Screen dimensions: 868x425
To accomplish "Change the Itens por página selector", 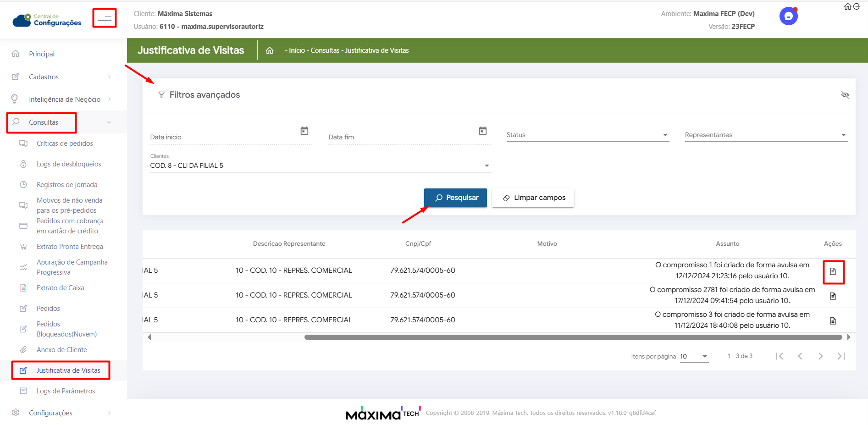I will pyautogui.click(x=694, y=356).
